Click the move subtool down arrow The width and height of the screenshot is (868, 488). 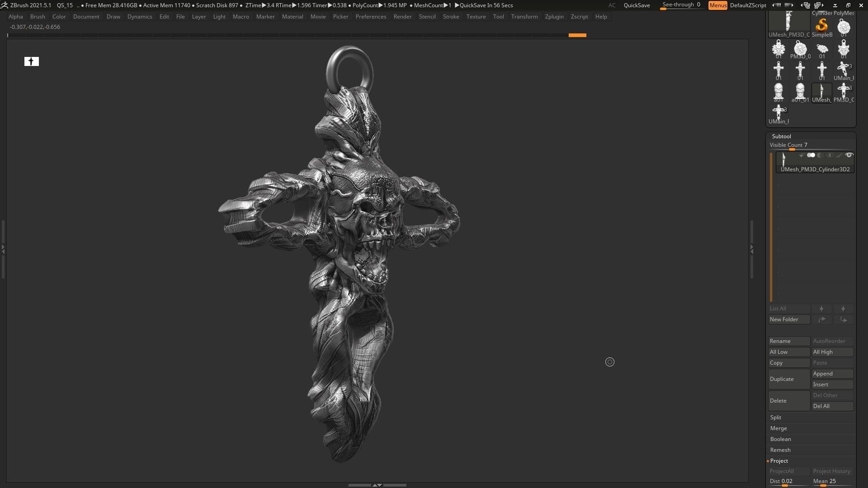(843, 309)
